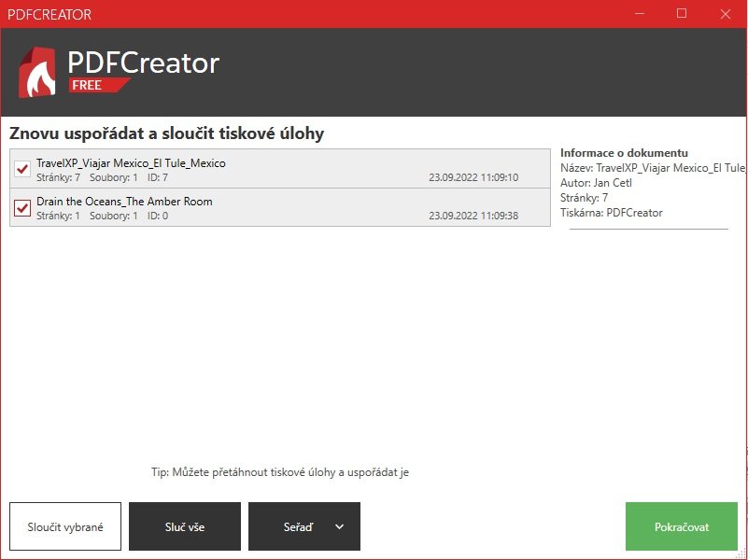Uncheck the Drain the Oceans job checkbox
Image resolution: width=748 pixels, height=560 pixels.
[x=21, y=208]
